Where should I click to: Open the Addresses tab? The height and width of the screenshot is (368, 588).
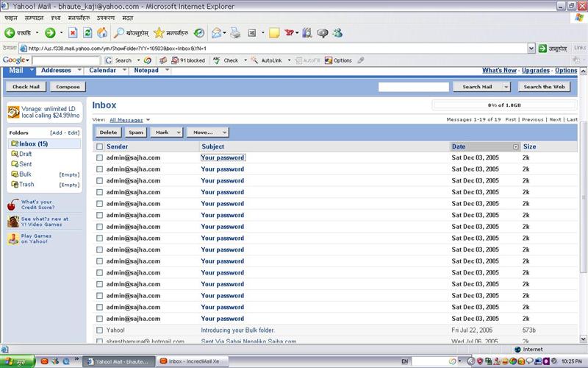pyautogui.click(x=57, y=71)
